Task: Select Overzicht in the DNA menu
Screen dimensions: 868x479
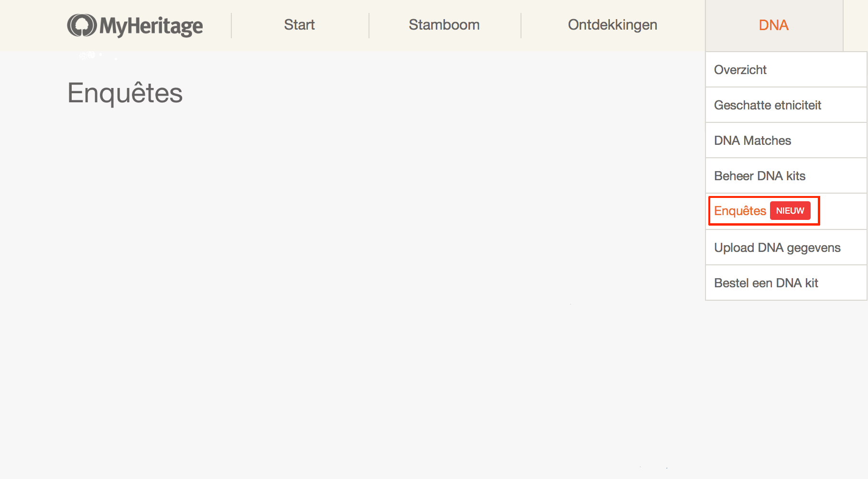Action: 740,70
